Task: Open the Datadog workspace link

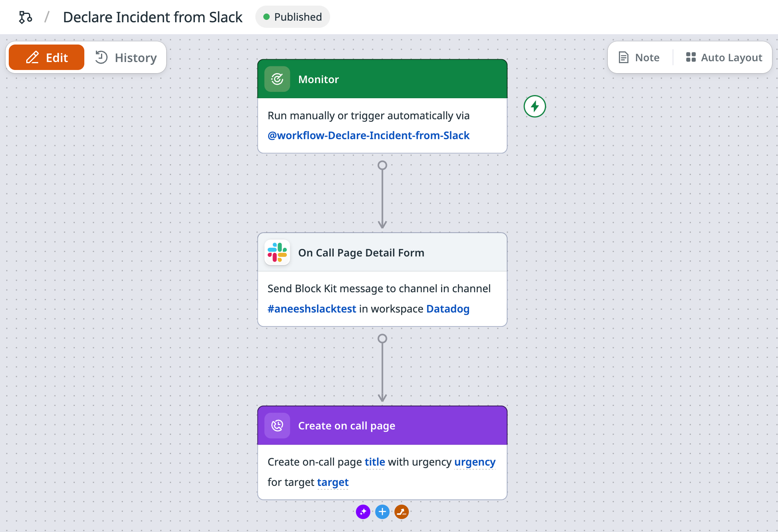Action: (447, 309)
